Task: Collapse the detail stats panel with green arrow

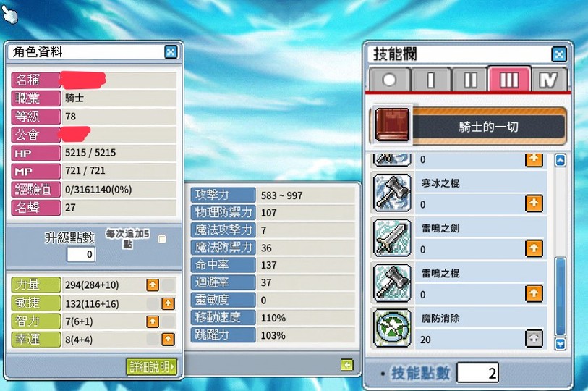Action: pyautogui.click(x=347, y=365)
